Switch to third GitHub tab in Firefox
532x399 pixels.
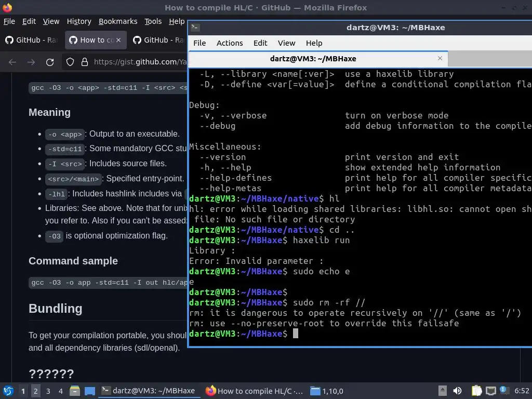(x=159, y=40)
